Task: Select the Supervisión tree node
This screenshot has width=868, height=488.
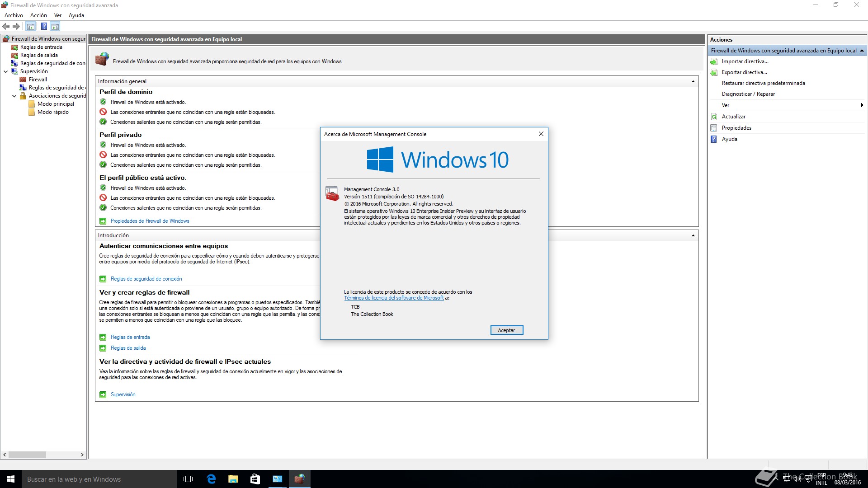Action: 34,71
